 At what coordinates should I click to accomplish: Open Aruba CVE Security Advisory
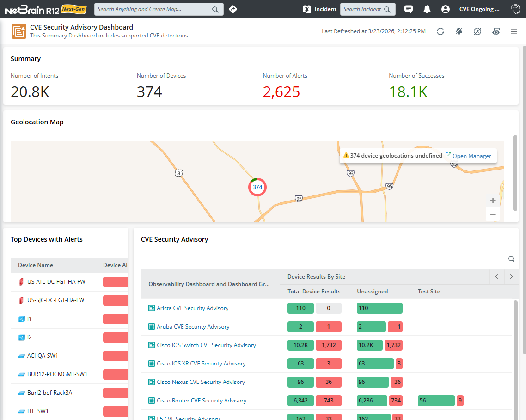pos(193,326)
